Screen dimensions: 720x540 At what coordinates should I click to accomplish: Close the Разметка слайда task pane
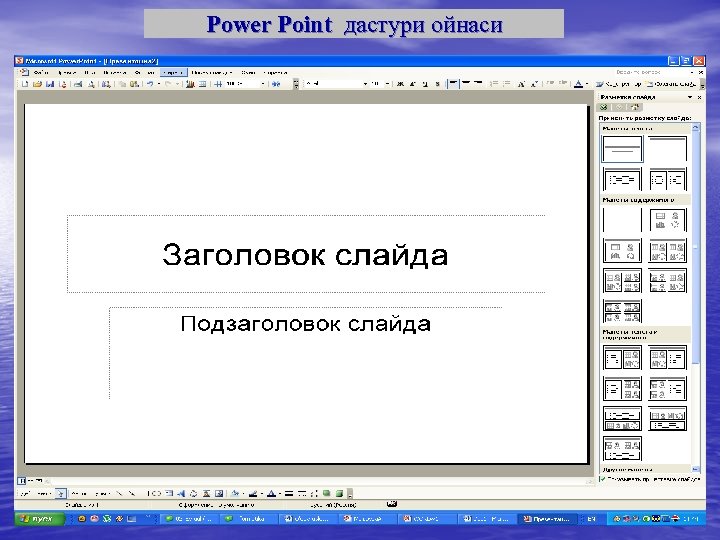699,97
